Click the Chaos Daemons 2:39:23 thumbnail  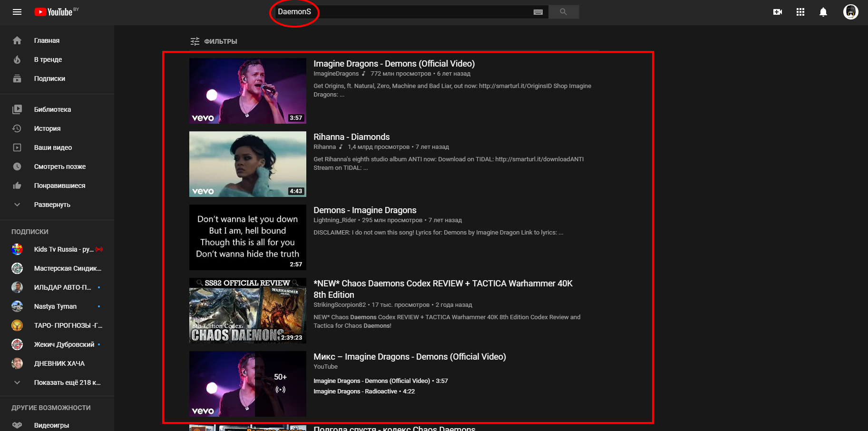coord(248,311)
